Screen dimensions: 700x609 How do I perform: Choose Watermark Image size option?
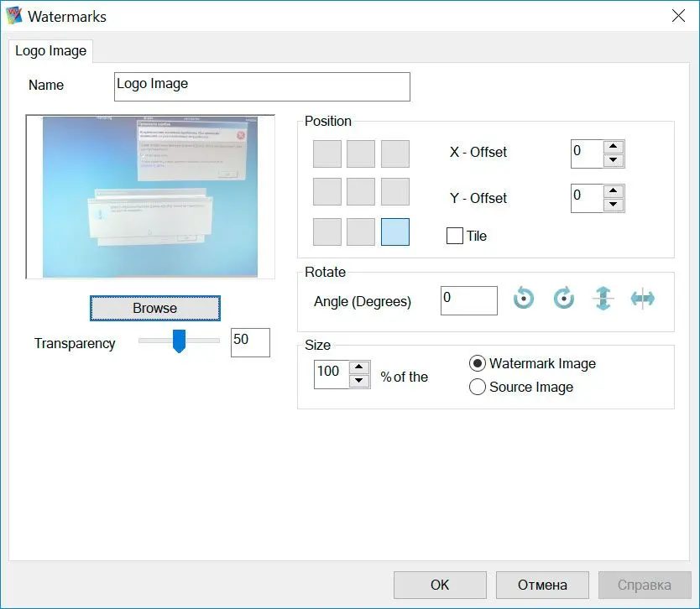coord(478,363)
